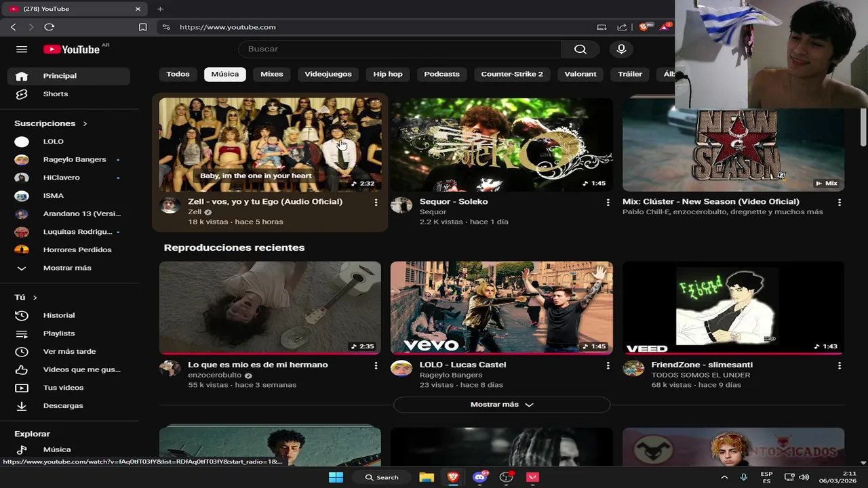
Task: Expand recent plays with Mostrar más button
Action: coord(502,405)
